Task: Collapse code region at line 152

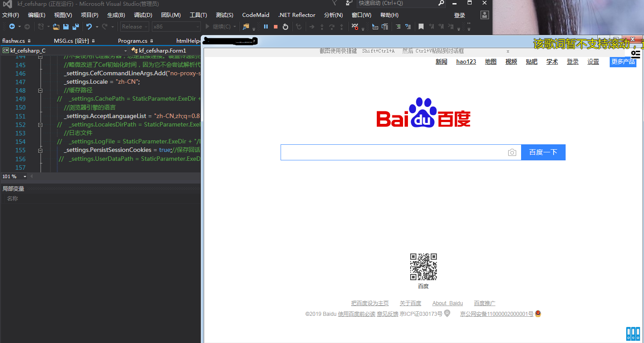Action: pos(41,125)
